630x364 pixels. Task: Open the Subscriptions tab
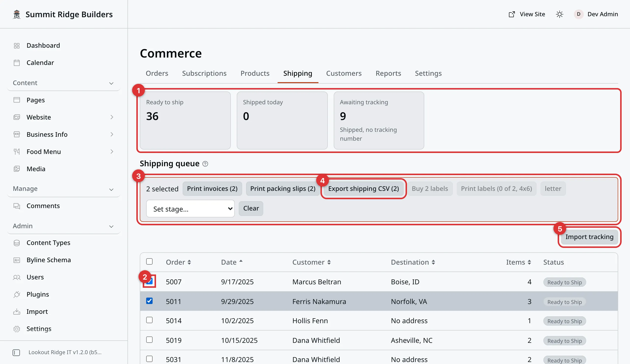coord(204,73)
